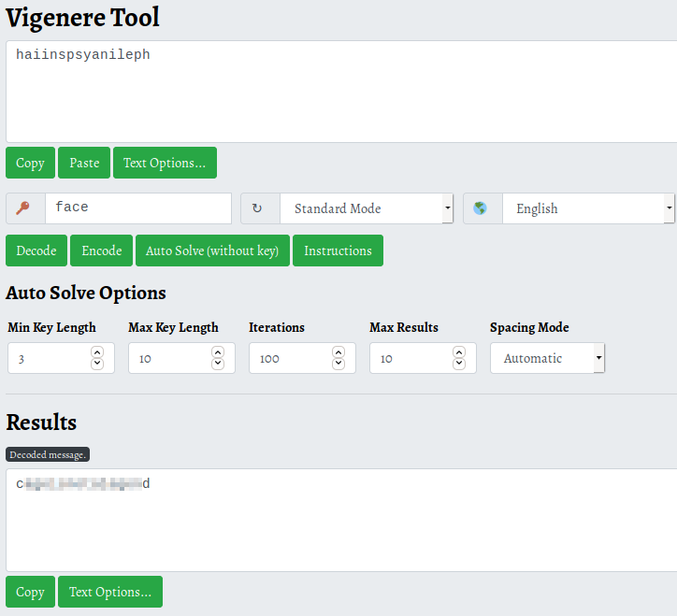Open the Standard Mode dropdown

[x=366, y=208]
